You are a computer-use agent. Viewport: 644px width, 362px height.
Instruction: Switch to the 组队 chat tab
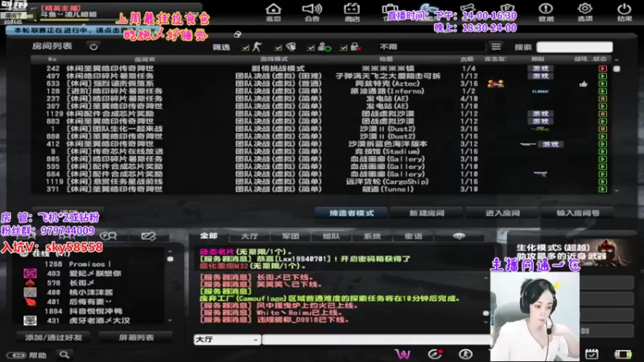tap(331, 237)
